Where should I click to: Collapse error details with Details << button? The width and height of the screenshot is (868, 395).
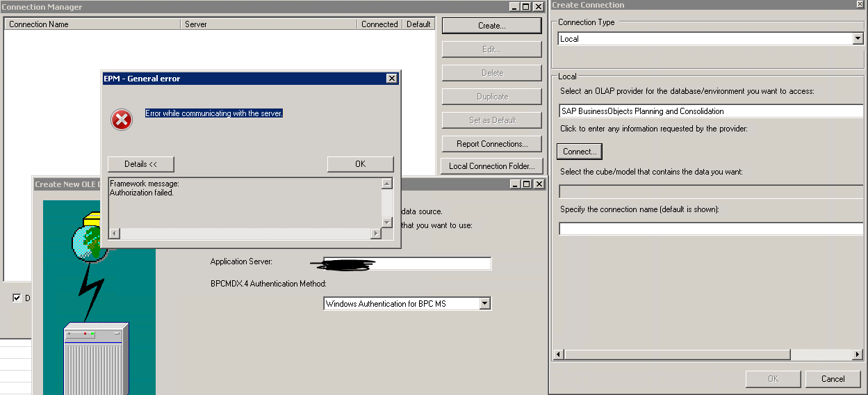pos(141,164)
